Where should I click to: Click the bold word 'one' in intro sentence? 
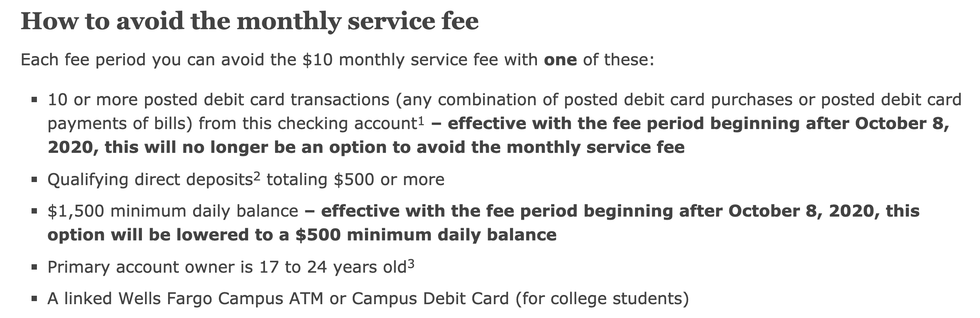click(x=560, y=60)
